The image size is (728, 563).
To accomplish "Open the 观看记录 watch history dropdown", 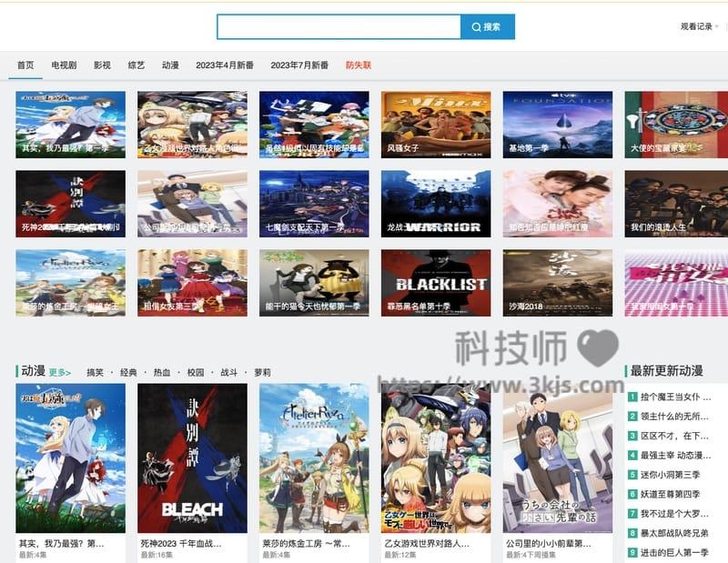I will point(699,26).
